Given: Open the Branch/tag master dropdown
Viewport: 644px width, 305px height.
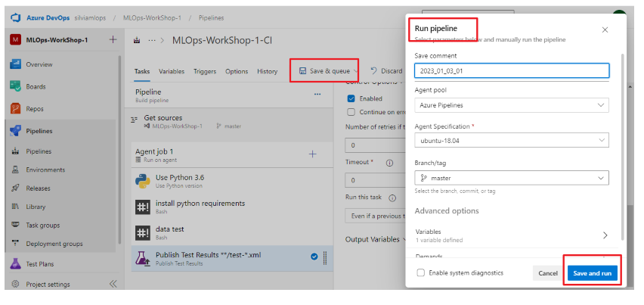Looking at the screenshot, I should tap(512, 179).
